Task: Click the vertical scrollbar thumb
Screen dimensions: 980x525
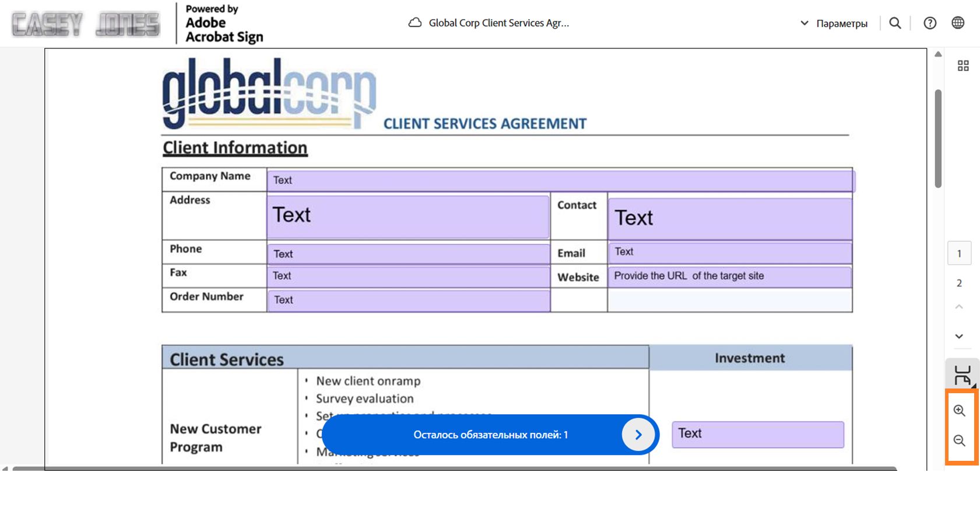Action: click(938, 138)
